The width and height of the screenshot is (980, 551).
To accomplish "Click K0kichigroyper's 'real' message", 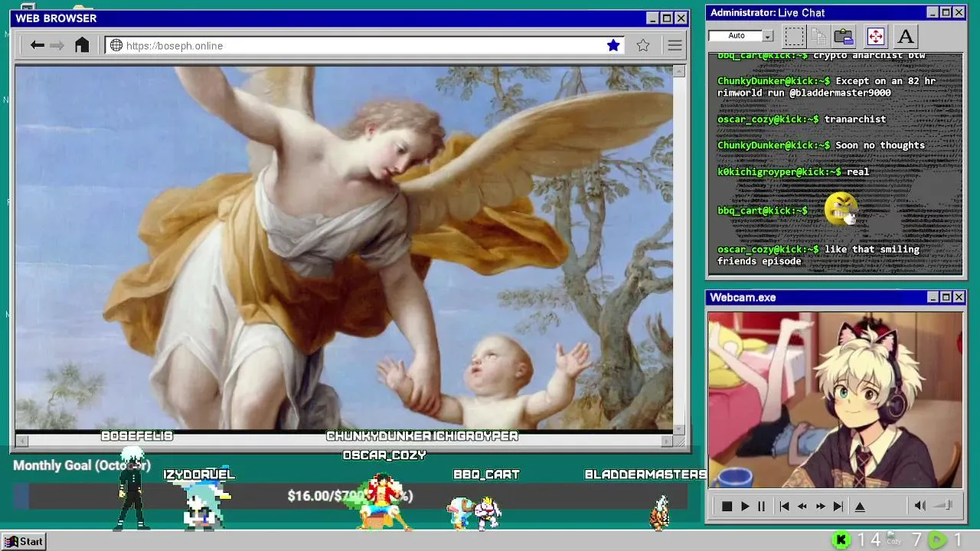I will click(x=793, y=171).
